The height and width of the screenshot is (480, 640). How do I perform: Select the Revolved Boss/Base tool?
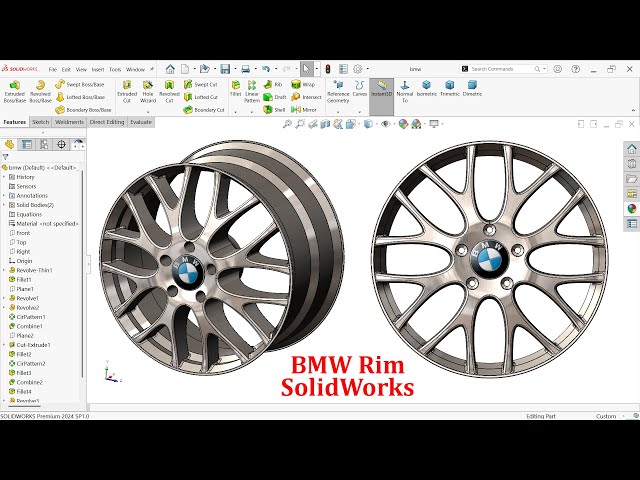[40, 91]
